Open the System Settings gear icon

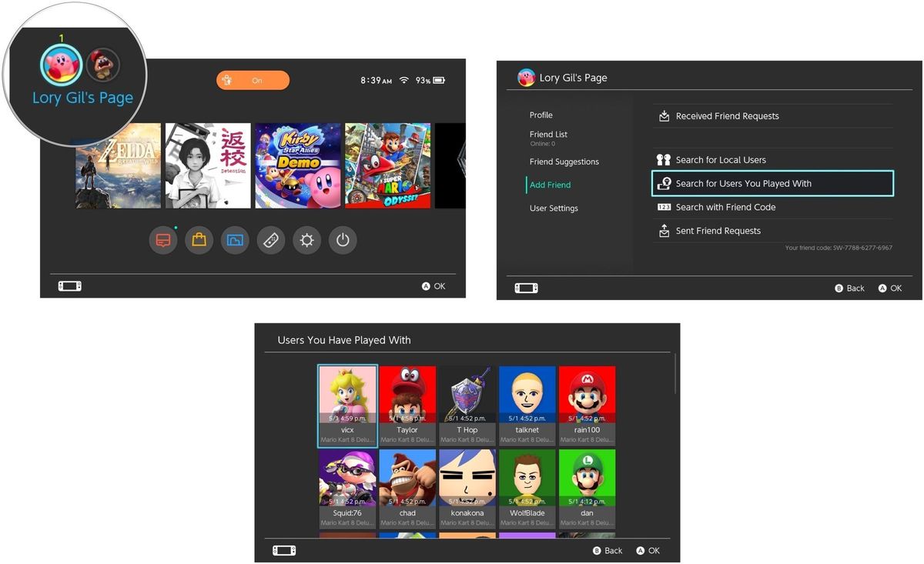pos(306,240)
